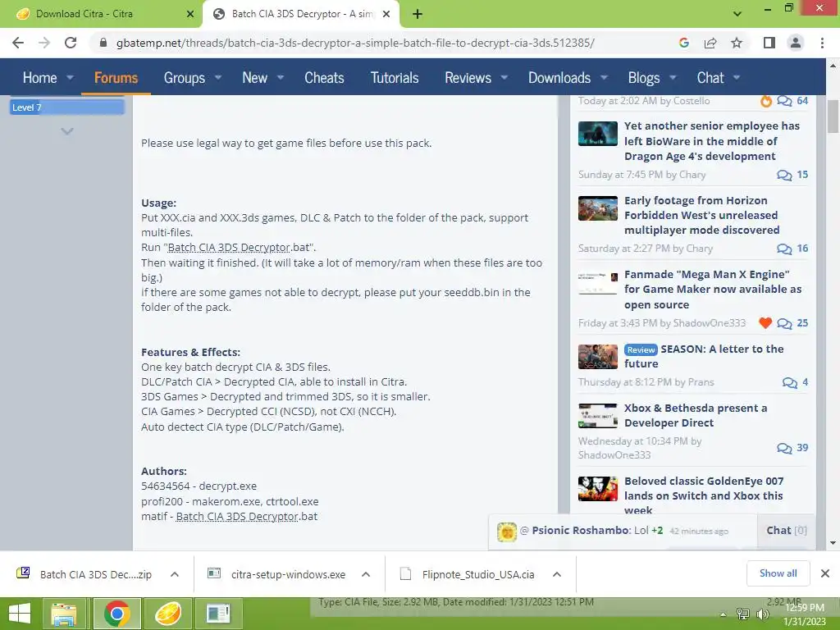840x630 pixels.
Task: Close the Batch CIA 3DS Decryptor tab
Action: (386, 14)
